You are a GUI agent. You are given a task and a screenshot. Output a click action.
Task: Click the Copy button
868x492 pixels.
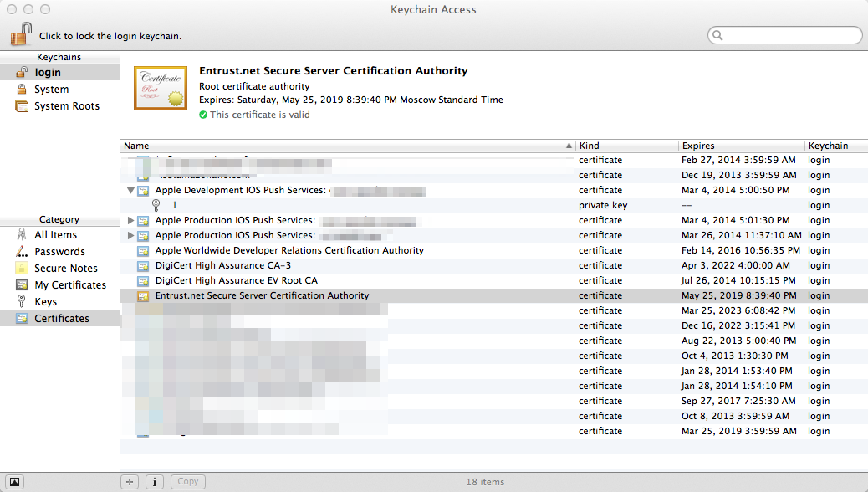point(187,481)
